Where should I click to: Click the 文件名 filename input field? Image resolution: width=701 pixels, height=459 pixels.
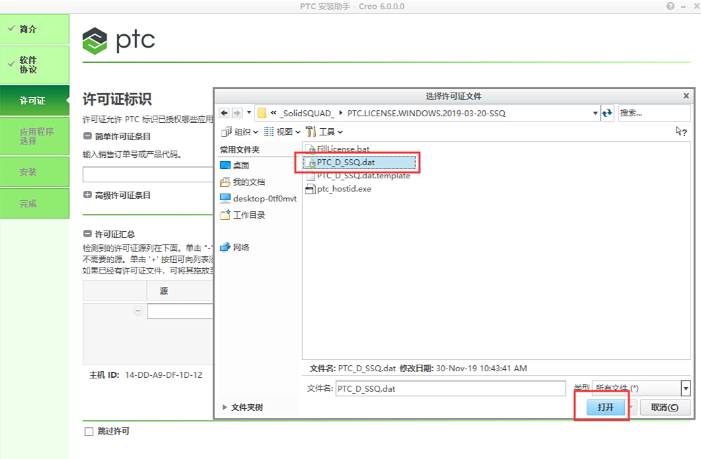(449, 387)
